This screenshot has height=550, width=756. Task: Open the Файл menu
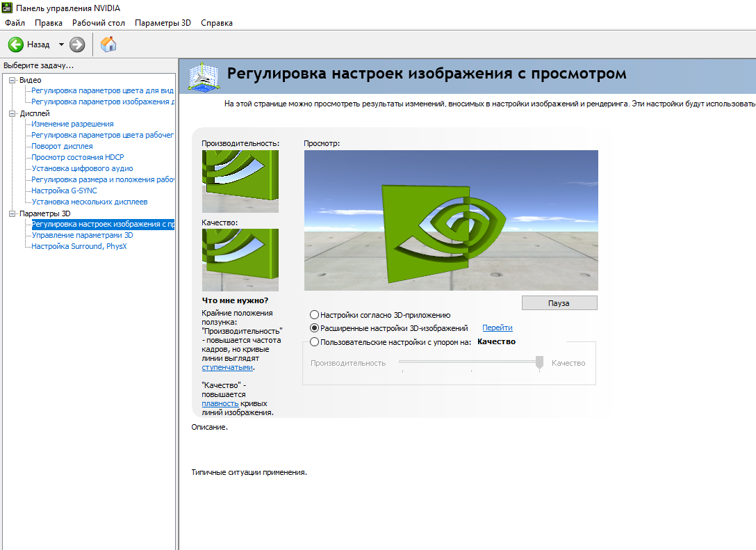(x=15, y=23)
